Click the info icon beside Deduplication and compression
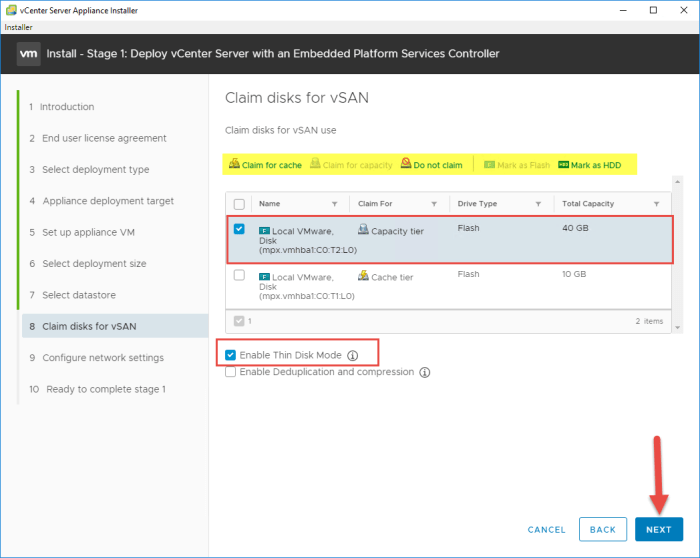700x558 pixels. tap(425, 372)
